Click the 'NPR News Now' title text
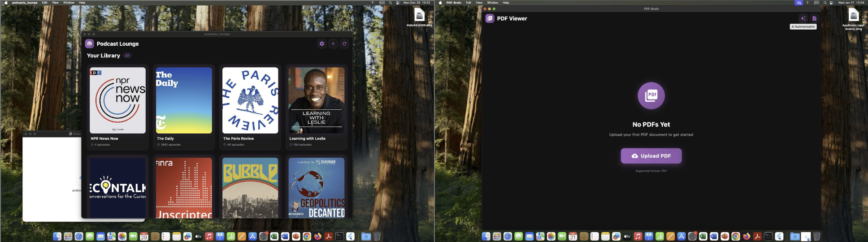The height and width of the screenshot is (242, 868). point(104,138)
